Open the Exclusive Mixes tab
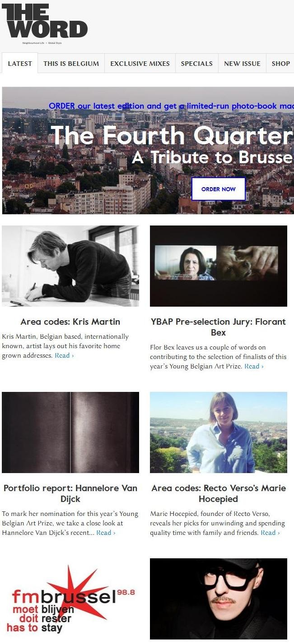294x644 pixels. [x=140, y=64]
